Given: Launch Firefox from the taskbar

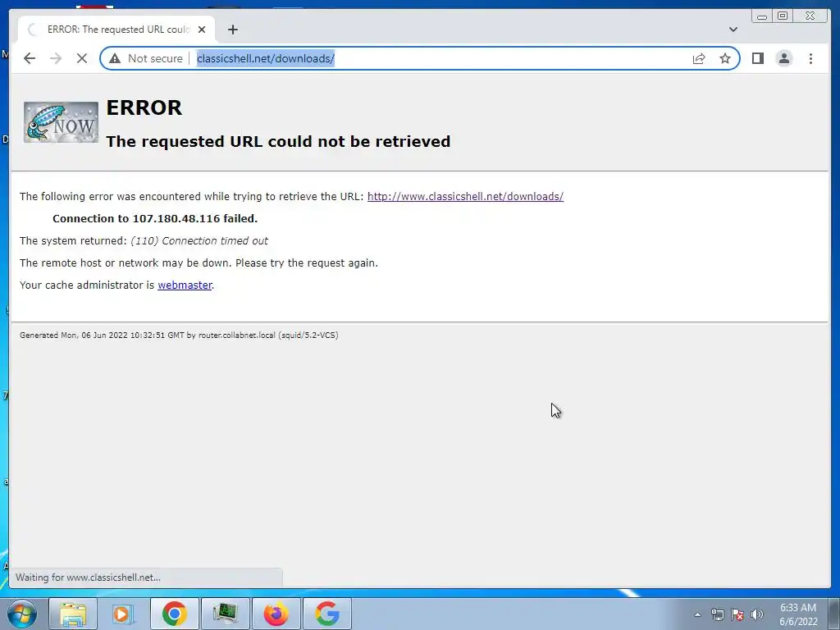Looking at the screenshot, I should pyautogui.click(x=276, y=614).
